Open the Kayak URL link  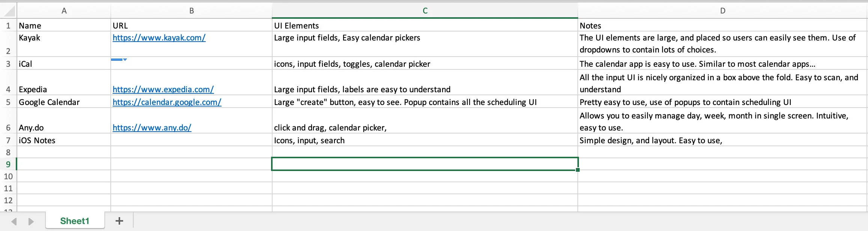159,37
